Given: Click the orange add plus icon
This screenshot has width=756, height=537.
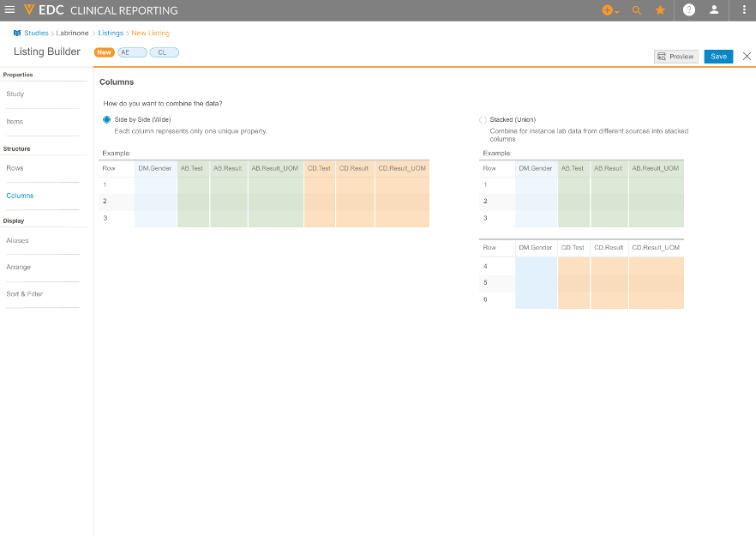Looking at the screenshot, I should [x=607, y=10].
